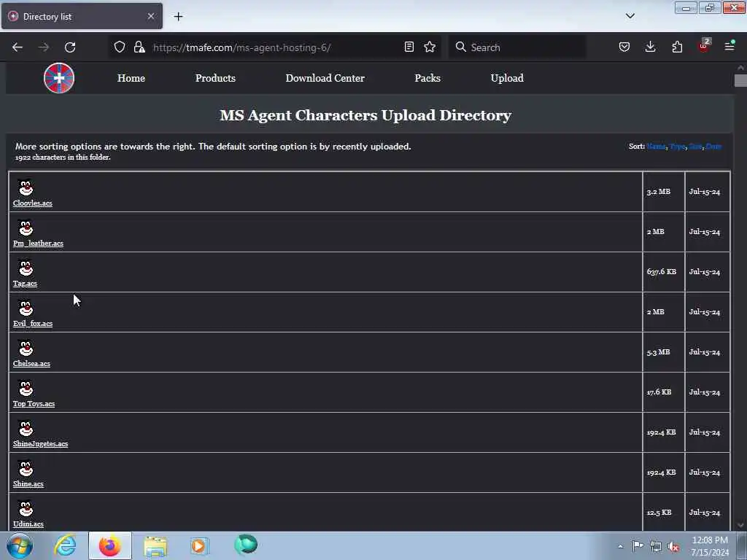Image resolution: width=747 pixels, height=560 pixels.
Task: Bookmark this page with the star icon
Action: 430,47
